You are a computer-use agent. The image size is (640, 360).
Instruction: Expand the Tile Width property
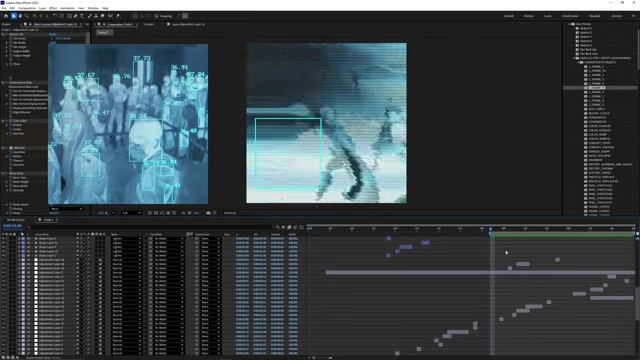pyautogui.click(x=7, y=43)
